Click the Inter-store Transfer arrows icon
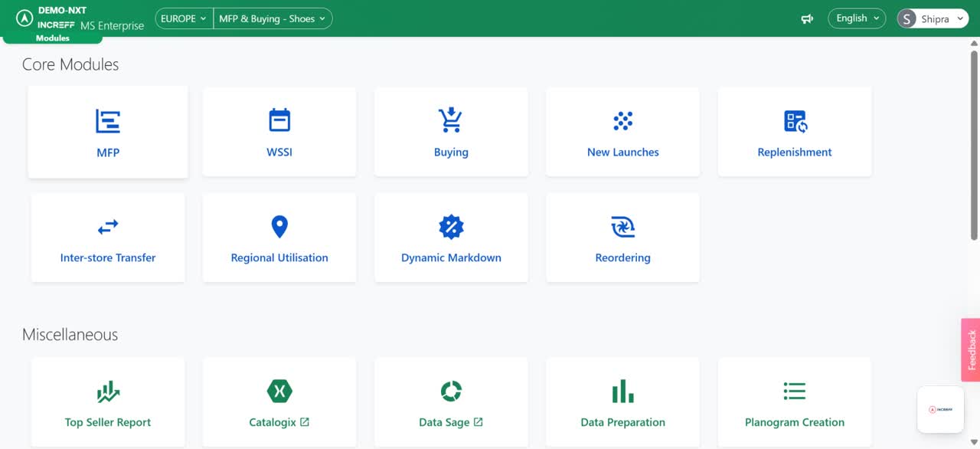980x449 pixels. [x=108, y=227]
